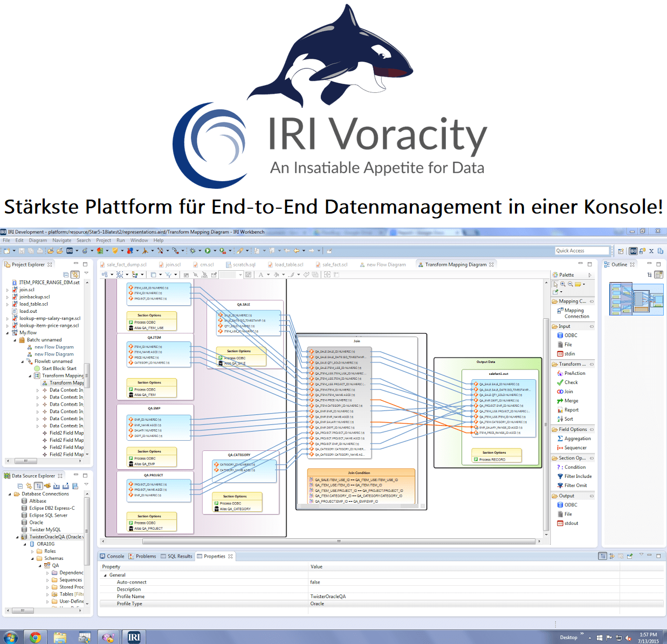Screen dimensions: 667x644
Task: Open the Windows Start button
Action: [10, 638]
